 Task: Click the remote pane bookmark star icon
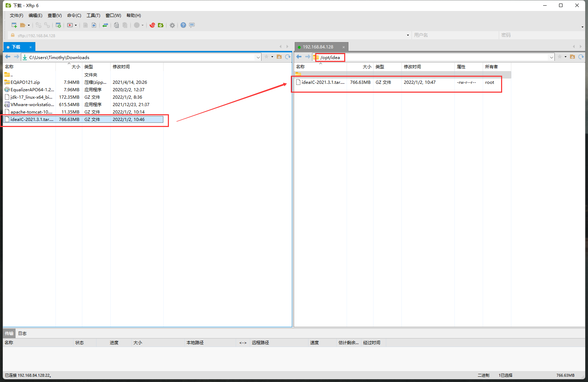coord(560,57)
